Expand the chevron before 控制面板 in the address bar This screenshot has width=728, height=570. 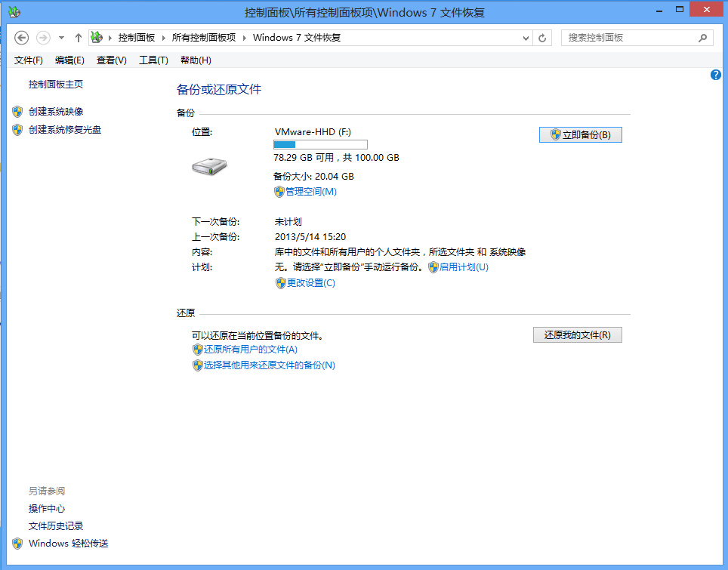click(110, 38)
